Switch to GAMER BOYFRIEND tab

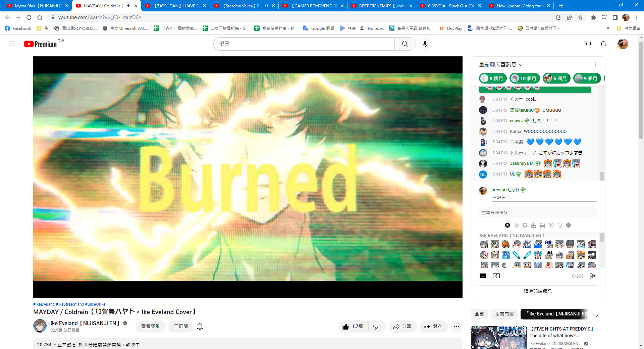point(313,6)
